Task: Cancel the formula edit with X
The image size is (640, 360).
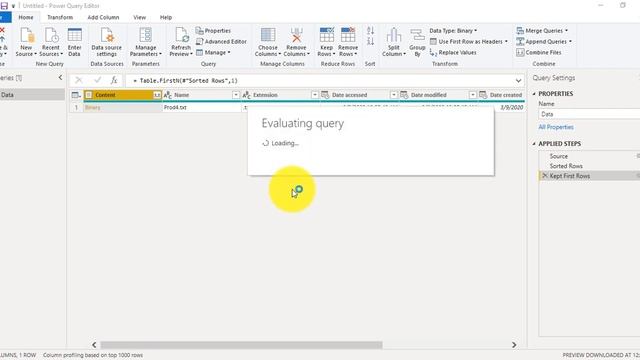Action: 79,80
